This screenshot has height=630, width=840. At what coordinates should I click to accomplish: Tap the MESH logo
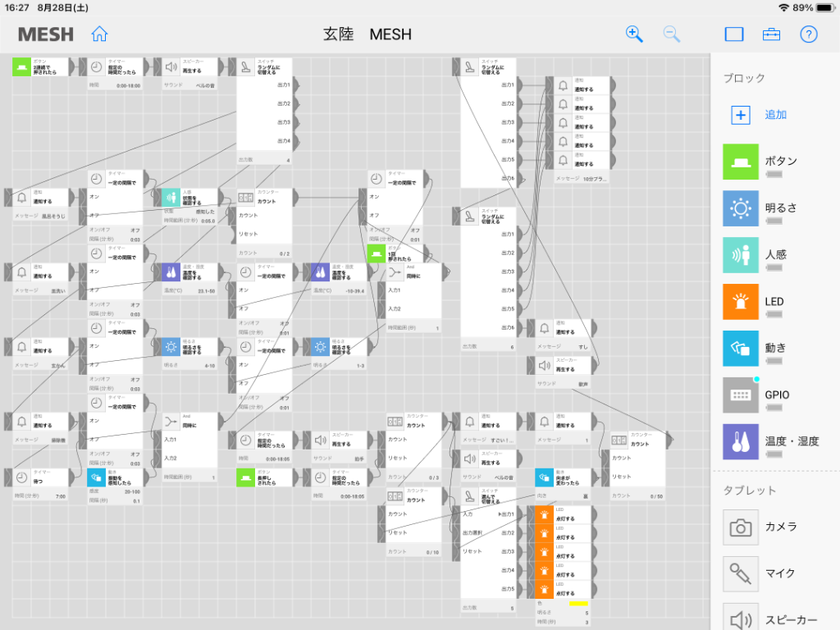[46, 34]
